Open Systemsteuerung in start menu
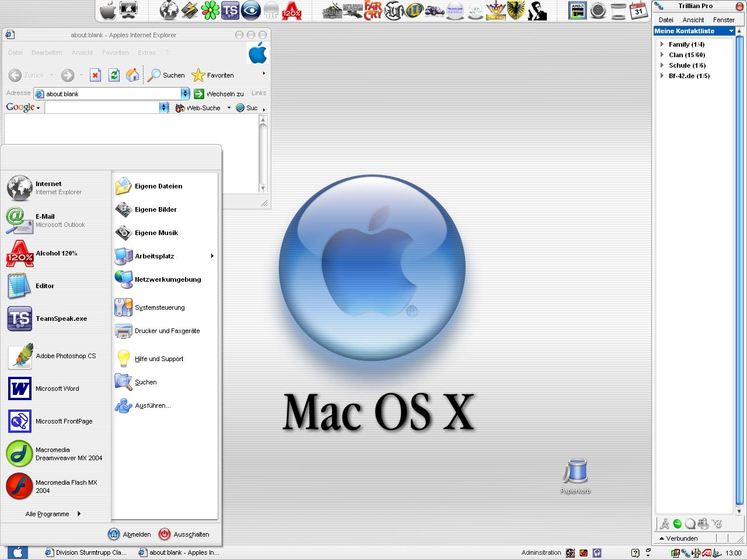Screen dimensions: 747x560 165,307
